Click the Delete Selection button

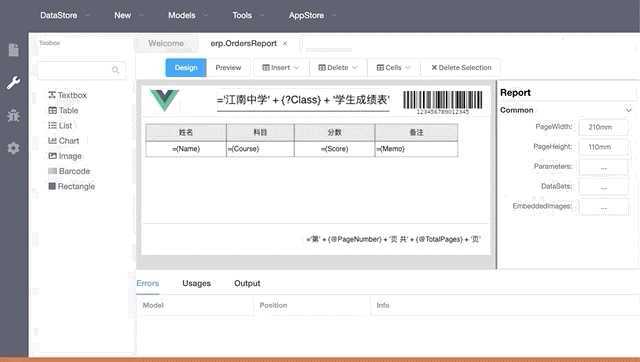coord(461,68)
